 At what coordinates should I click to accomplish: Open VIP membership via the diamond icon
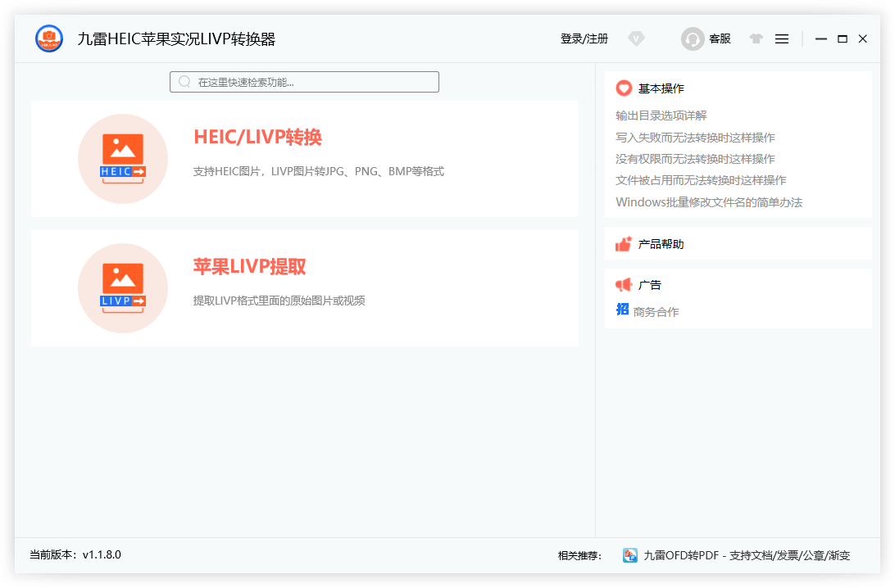[x=637, y=38]
